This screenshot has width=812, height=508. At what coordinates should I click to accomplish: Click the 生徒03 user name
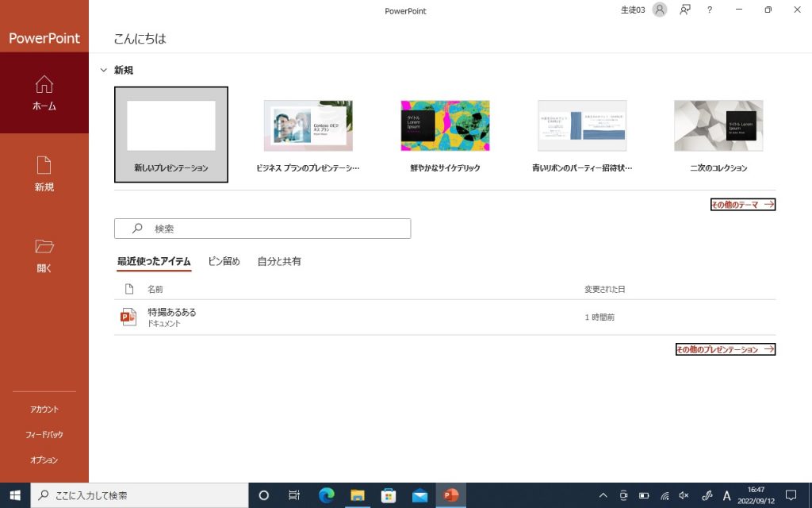633,10
